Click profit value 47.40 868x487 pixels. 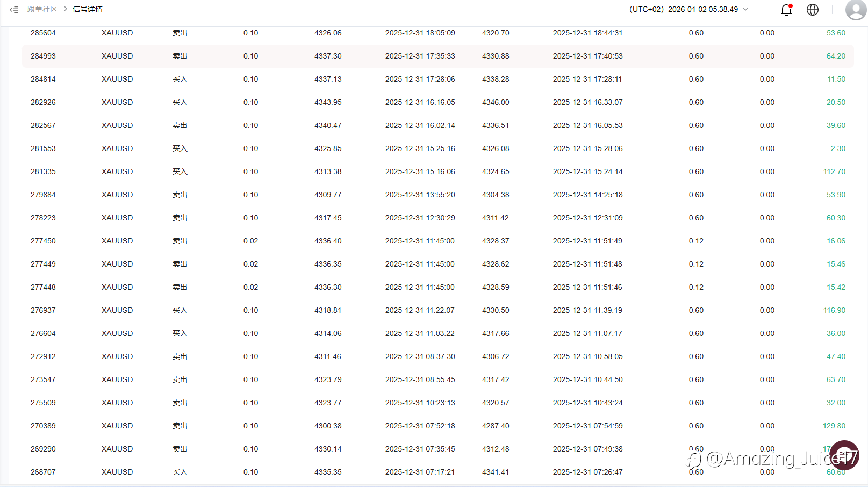tap(836, 356)
